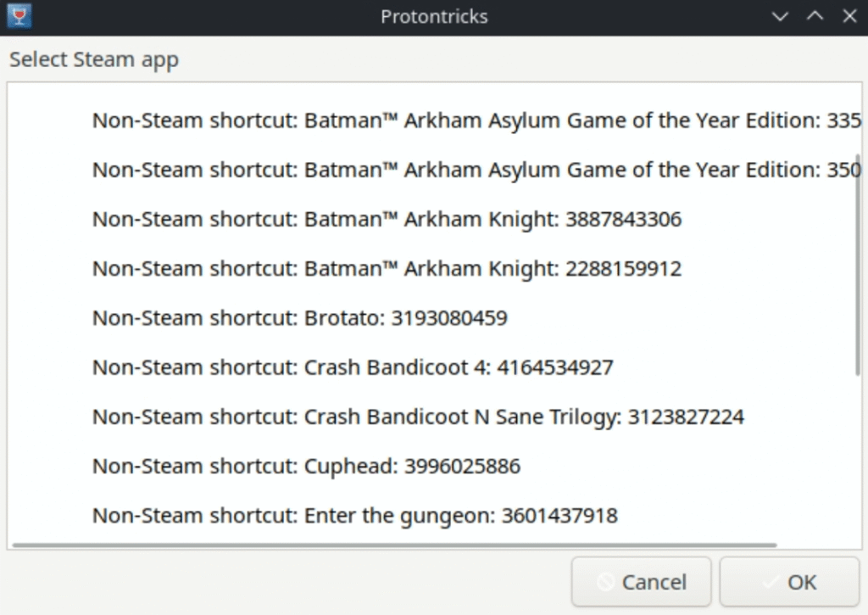
Task: Select Batman Arkham Knight: 3887843306
Action: point(387,220)
